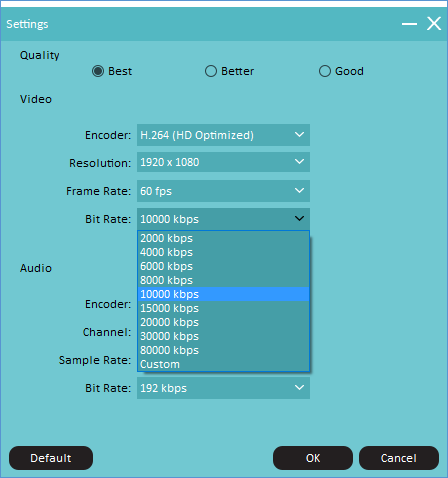Pick 30000 kbps option

[223, 336]
